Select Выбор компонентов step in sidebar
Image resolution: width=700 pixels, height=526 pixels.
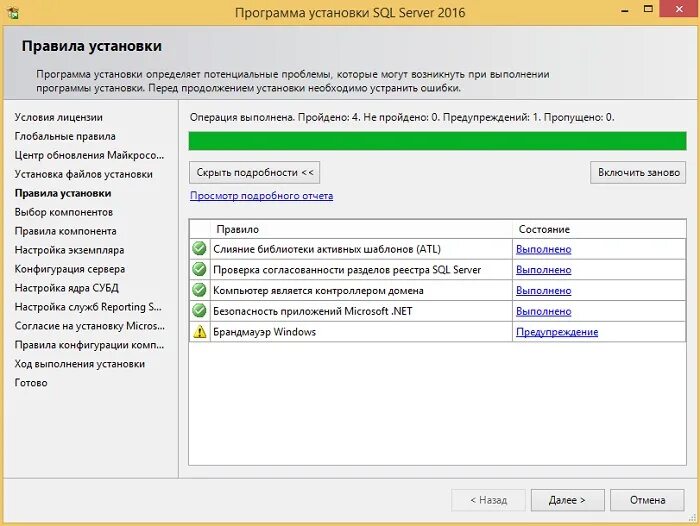64,212
